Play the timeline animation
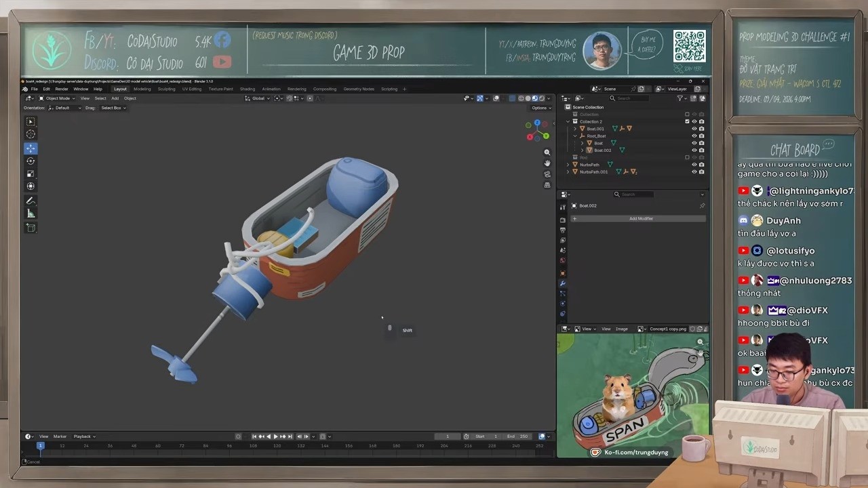 coord(275,436)
